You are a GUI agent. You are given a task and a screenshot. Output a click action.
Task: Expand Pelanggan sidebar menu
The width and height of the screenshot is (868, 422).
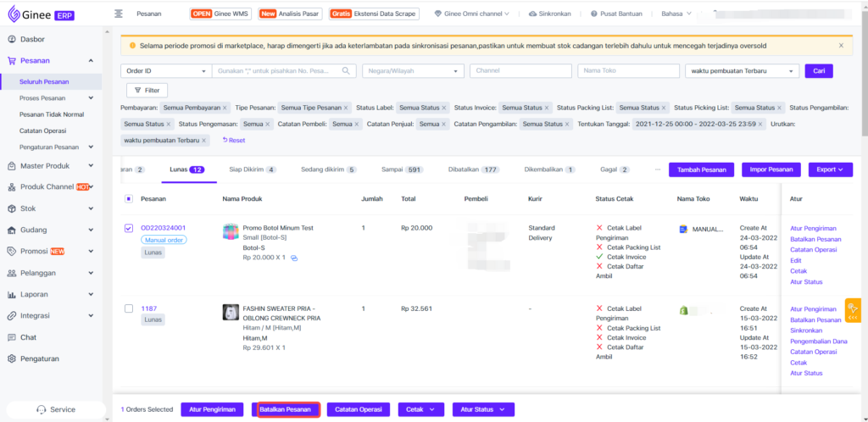91,273
